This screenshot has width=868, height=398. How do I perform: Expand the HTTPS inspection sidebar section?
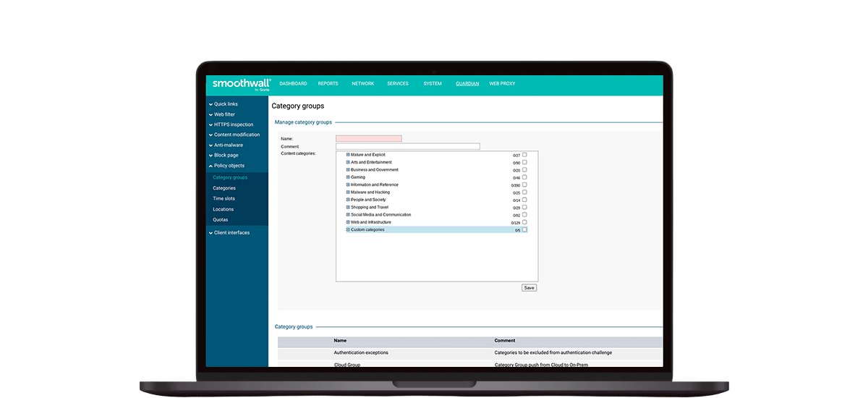click(231, 124)
